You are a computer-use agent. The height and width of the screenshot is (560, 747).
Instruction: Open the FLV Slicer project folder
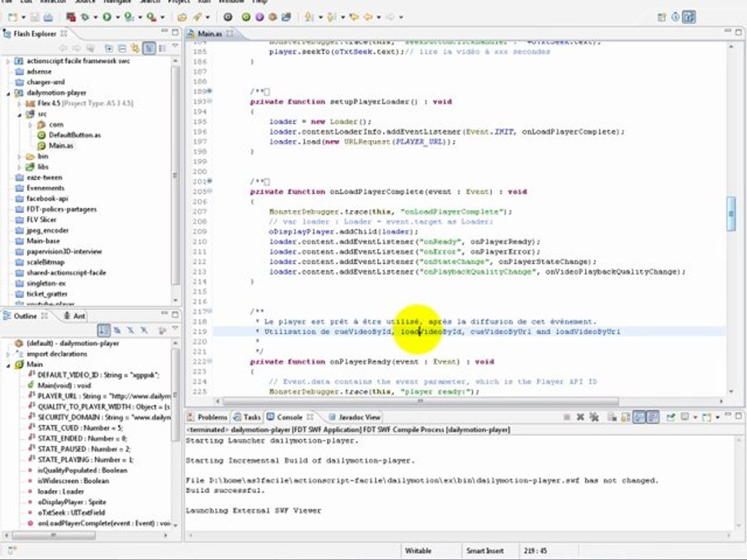41,220
